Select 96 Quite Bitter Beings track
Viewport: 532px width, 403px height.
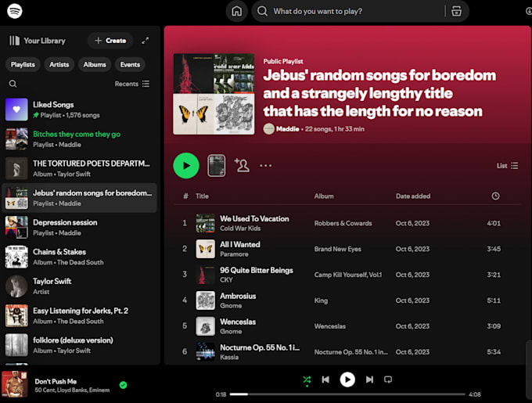(x=347, y=275)
